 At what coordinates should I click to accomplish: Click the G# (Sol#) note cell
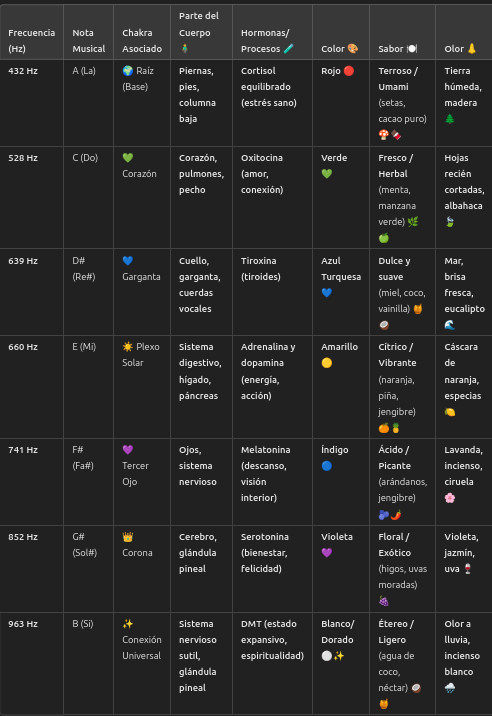(89, 569)
